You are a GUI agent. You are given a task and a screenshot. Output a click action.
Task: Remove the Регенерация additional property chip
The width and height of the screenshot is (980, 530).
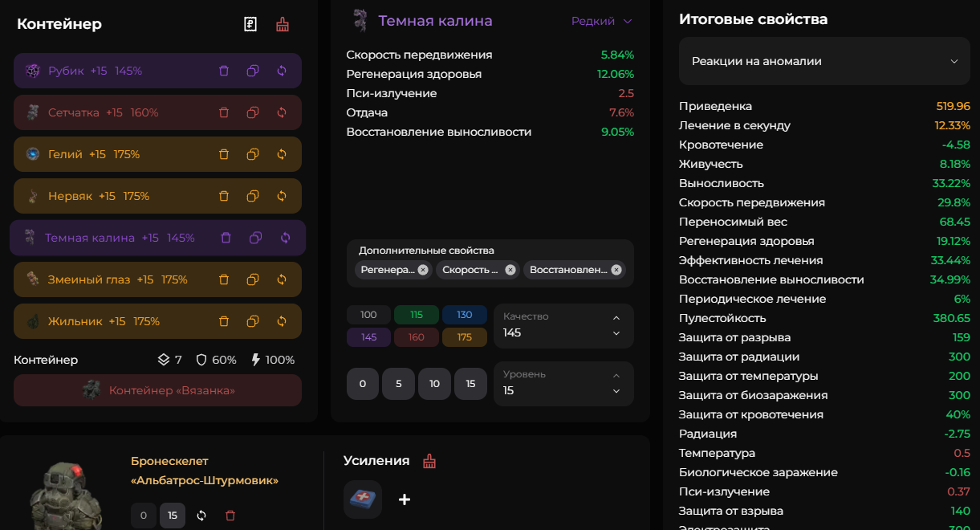pyautogui.click(x=423, y=270)
